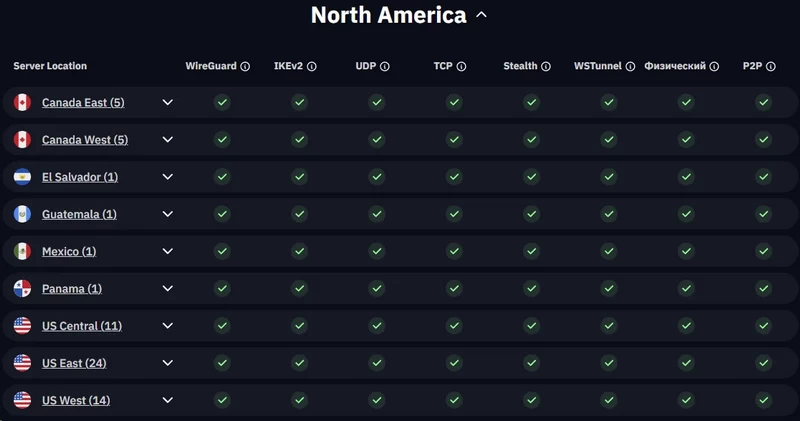Click the IKEv2 column header text

pyautogui.click(x=288, y=66)
